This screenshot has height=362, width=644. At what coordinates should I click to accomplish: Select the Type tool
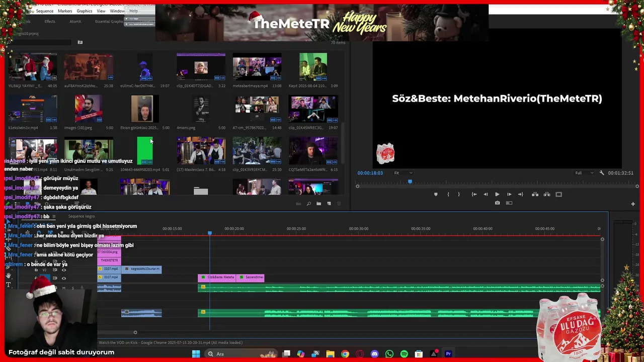click(x=8, y=285)
